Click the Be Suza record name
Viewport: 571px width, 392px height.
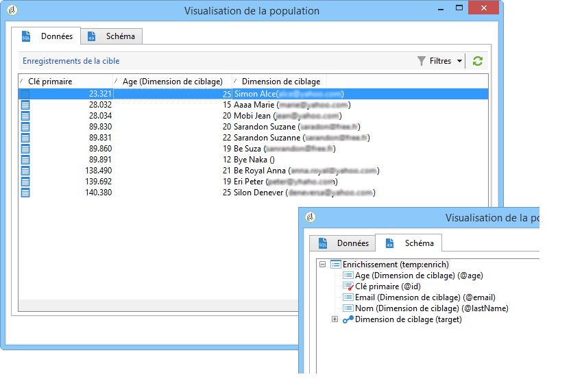pos(247,149)
